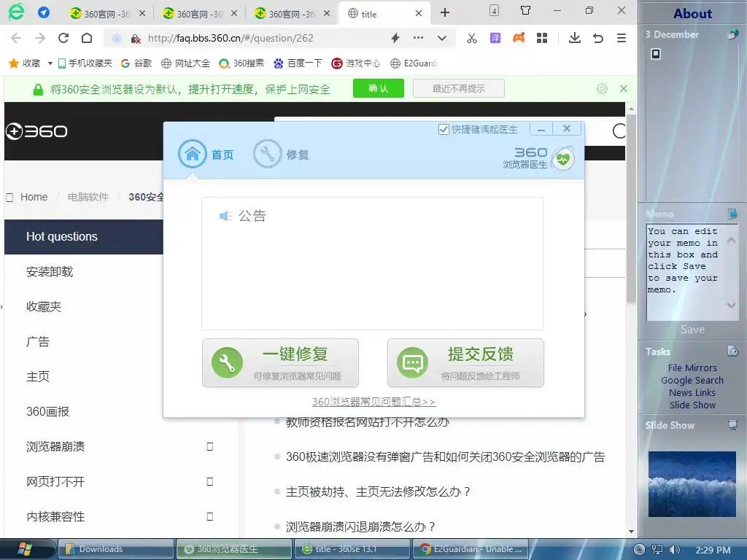Click the undo closed tab icon
The image size is (747, 560).
(x=598, y=38)
